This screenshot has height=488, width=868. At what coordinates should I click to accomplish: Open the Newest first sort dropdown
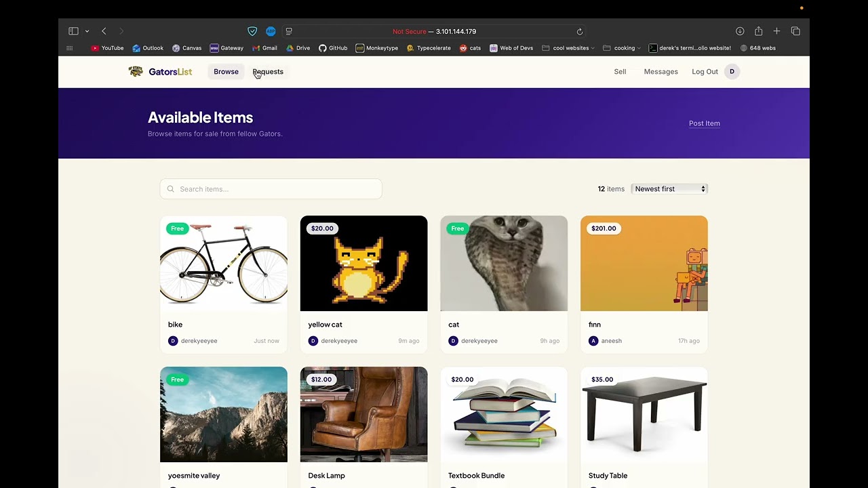coord(669,189)
